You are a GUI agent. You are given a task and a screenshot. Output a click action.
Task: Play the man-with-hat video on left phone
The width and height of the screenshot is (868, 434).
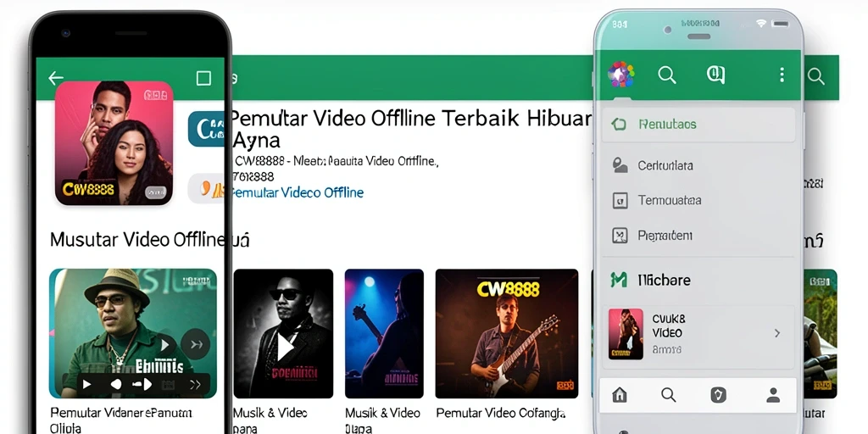pyautogui.click(x=164, y=346)
